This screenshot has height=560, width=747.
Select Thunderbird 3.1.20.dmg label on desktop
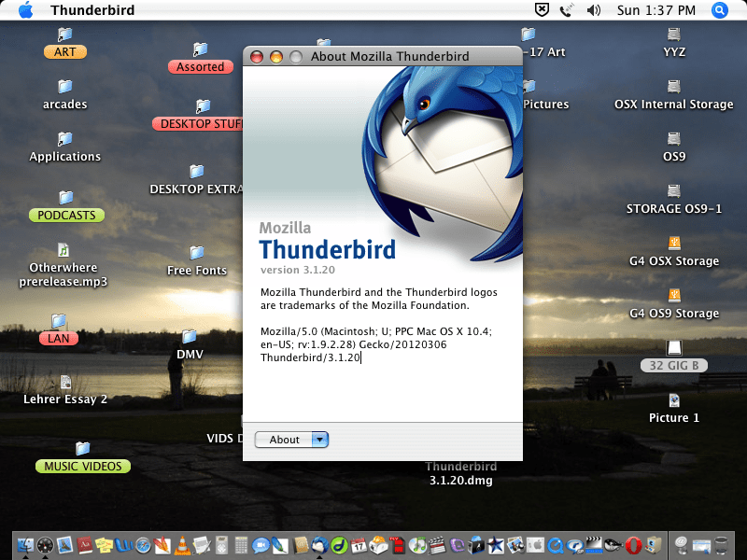461,473
